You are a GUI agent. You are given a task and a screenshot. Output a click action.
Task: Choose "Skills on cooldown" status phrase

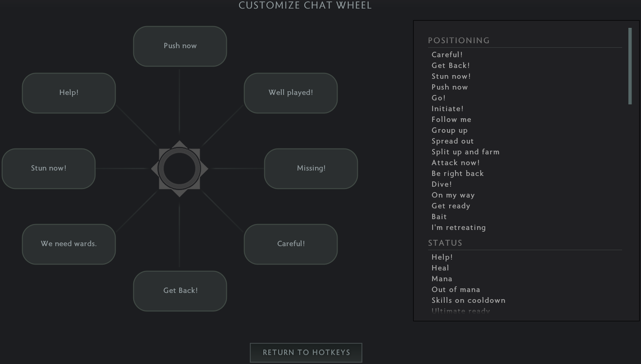tap(468, 301)
